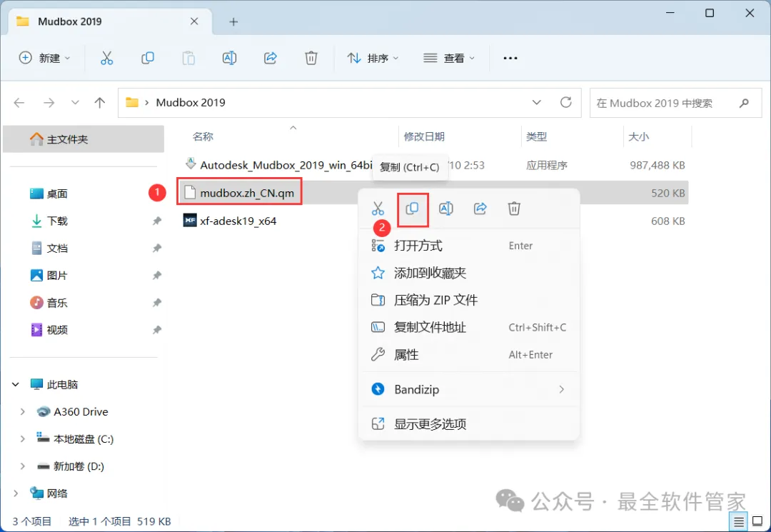
Task: Select the Mudbox 2019 window tab
Action: point(111,21)
